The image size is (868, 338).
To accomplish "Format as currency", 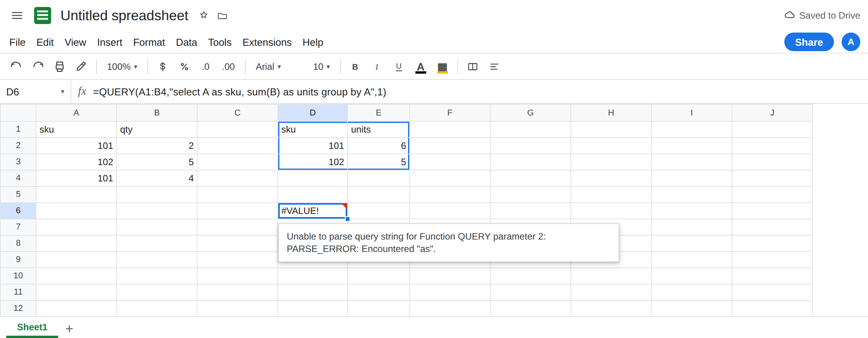I will pos(163,67).
